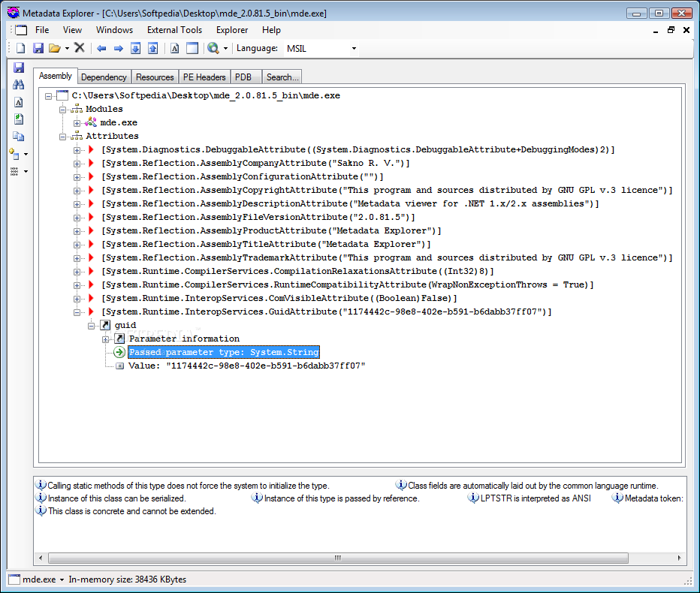Viewport: 700px width, 593px height.
Task: Open the File menu
Action: (x=42, y=30)
